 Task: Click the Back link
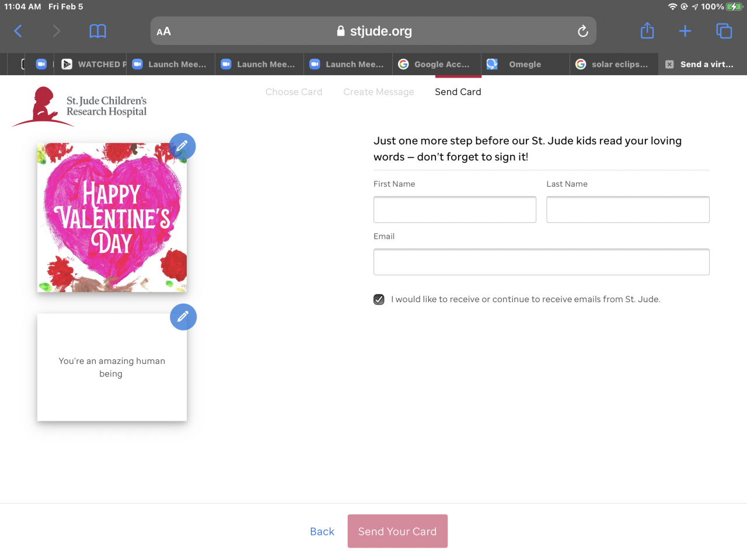pos(322,531)
